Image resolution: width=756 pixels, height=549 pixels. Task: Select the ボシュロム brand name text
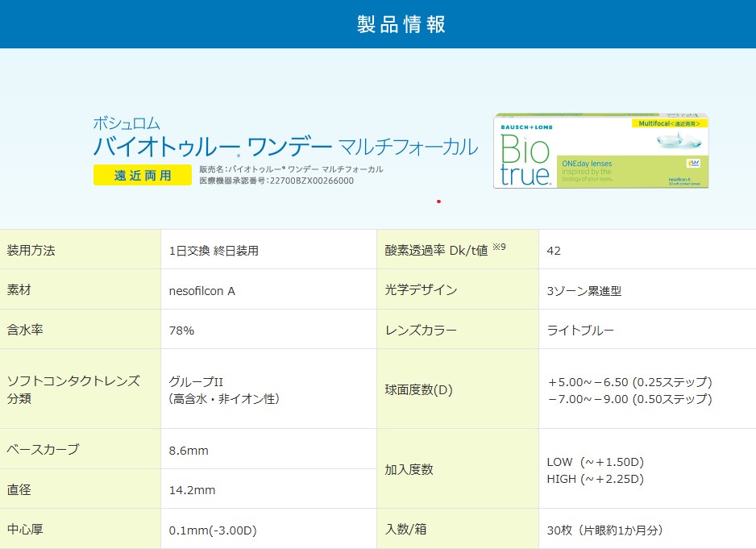127,123
